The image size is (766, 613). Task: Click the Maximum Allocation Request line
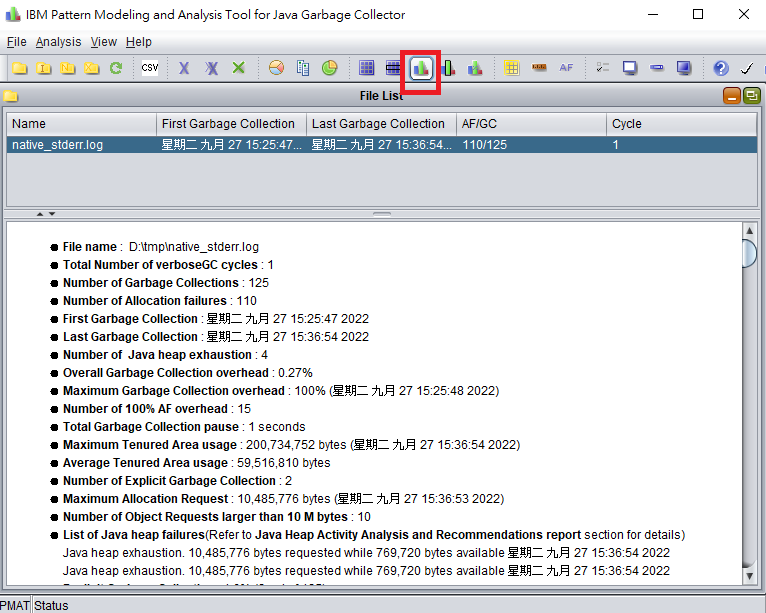pos(283,499)
